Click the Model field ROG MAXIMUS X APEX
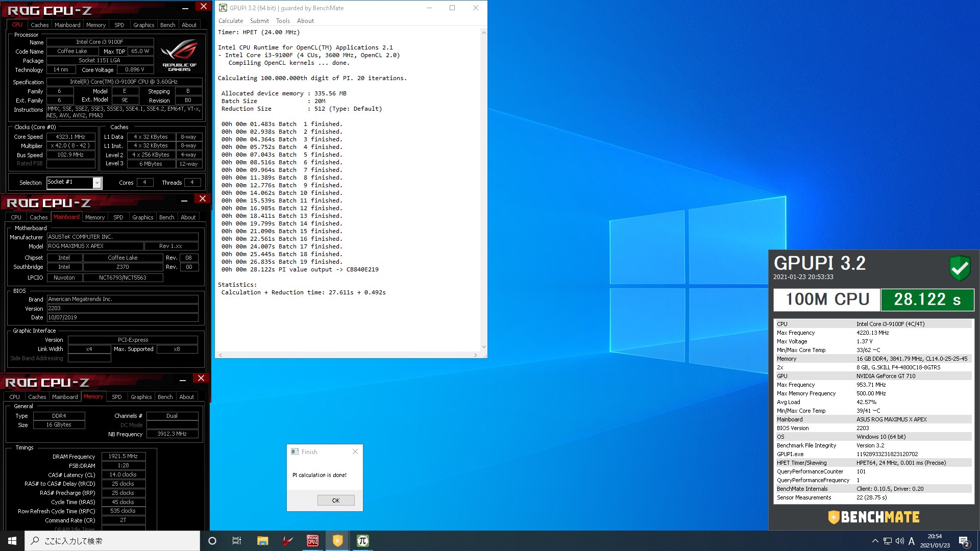 click(94, 246)
